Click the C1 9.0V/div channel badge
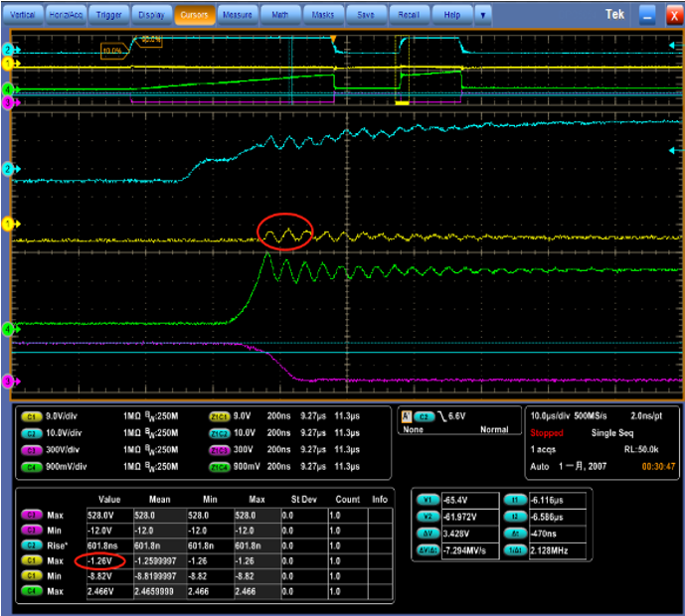 coord(32,417)
